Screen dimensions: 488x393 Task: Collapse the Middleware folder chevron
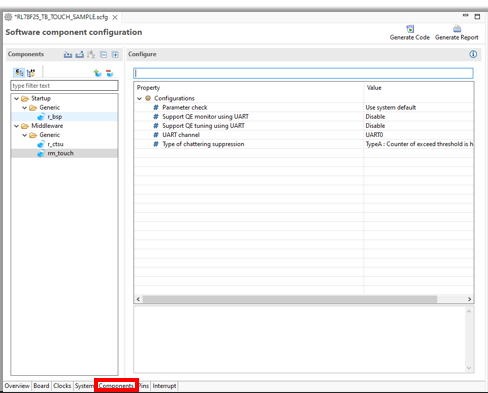click(16, 126)
